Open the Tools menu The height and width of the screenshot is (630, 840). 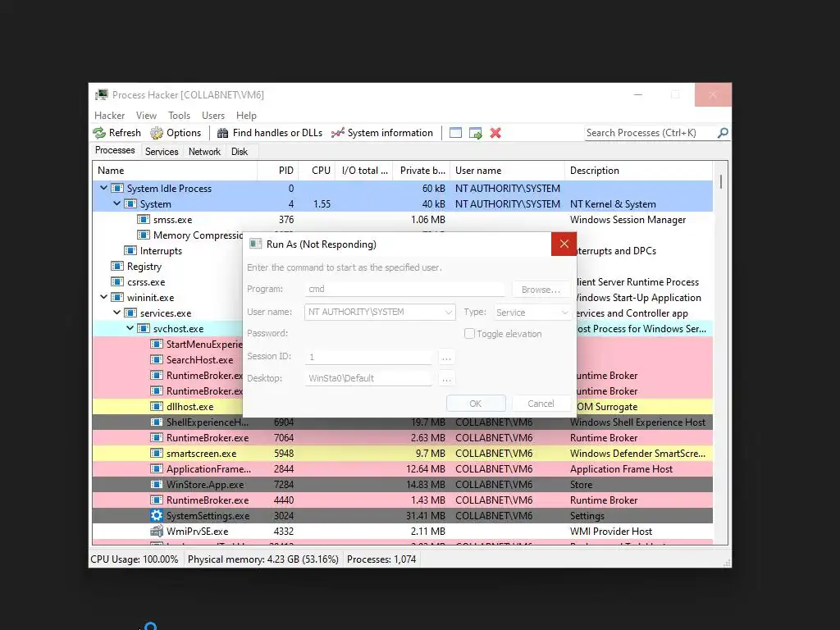pos(179,116)
